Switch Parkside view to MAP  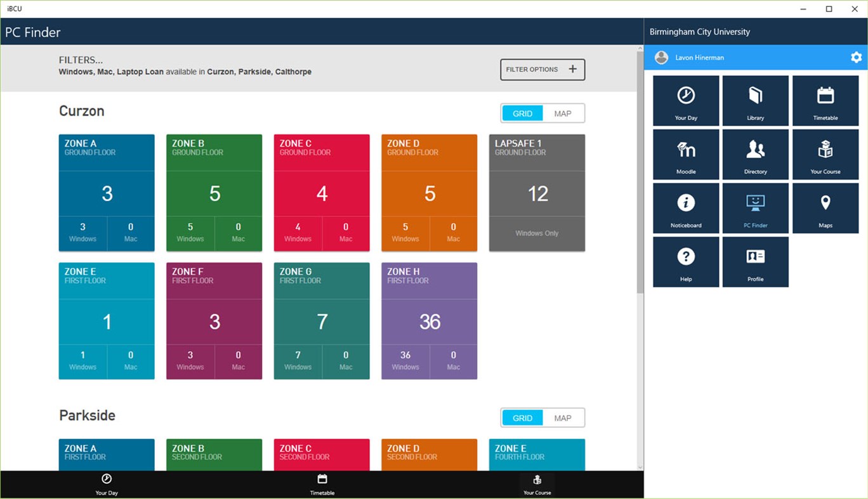tap(563, 417)
